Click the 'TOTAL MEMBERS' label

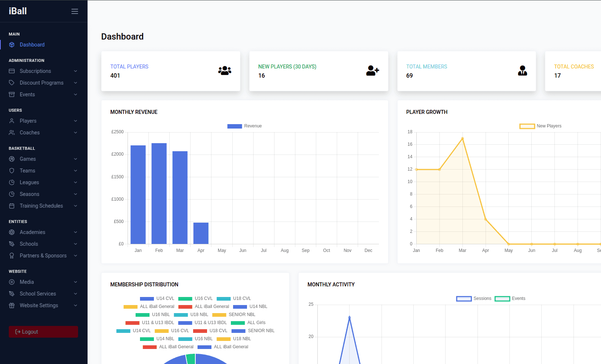[x=427, y=67]
